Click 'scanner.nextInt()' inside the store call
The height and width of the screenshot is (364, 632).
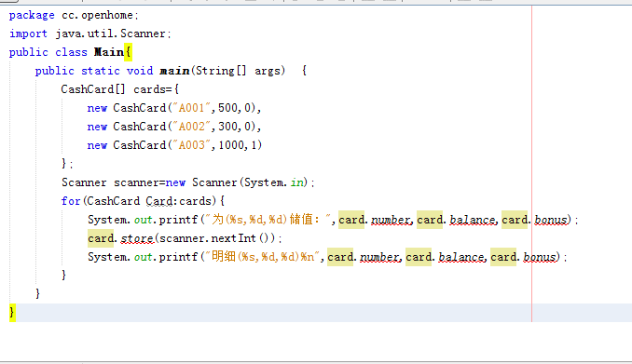(214, 238)
